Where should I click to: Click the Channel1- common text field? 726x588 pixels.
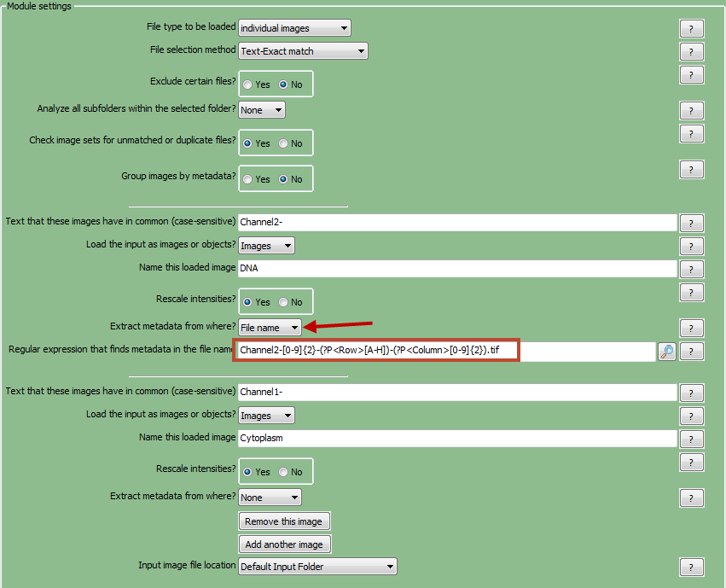[x=457, y=392]
